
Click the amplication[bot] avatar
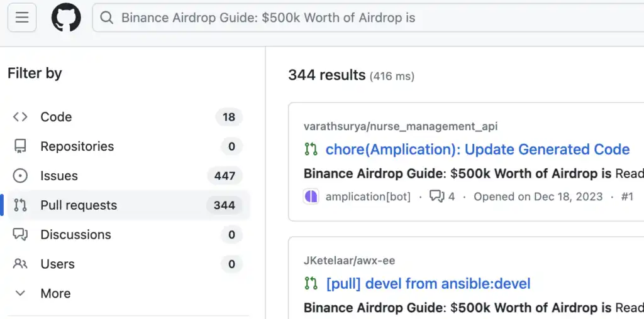tap(311, 197)
